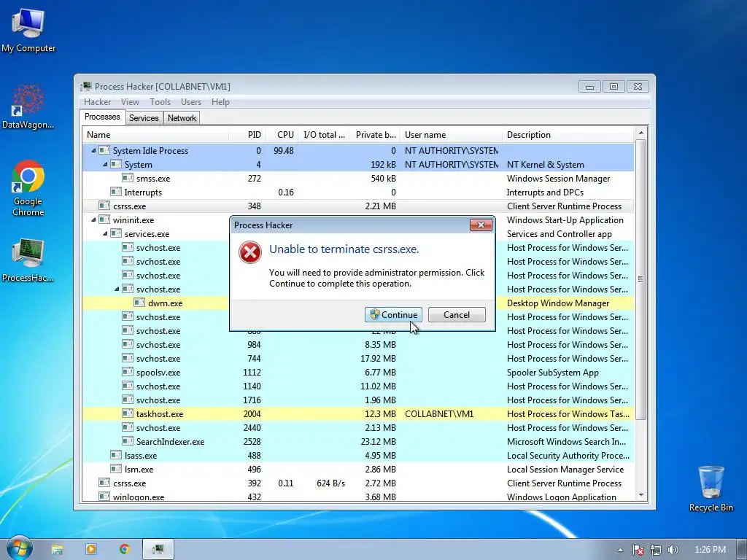Open the Hacker menu
This screenshot has height=560, width=747.
pos(97,102)
